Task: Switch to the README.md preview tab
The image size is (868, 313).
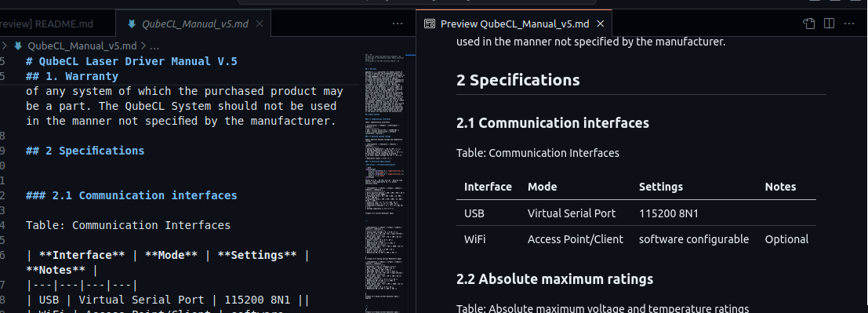Action: click(46, 24)
